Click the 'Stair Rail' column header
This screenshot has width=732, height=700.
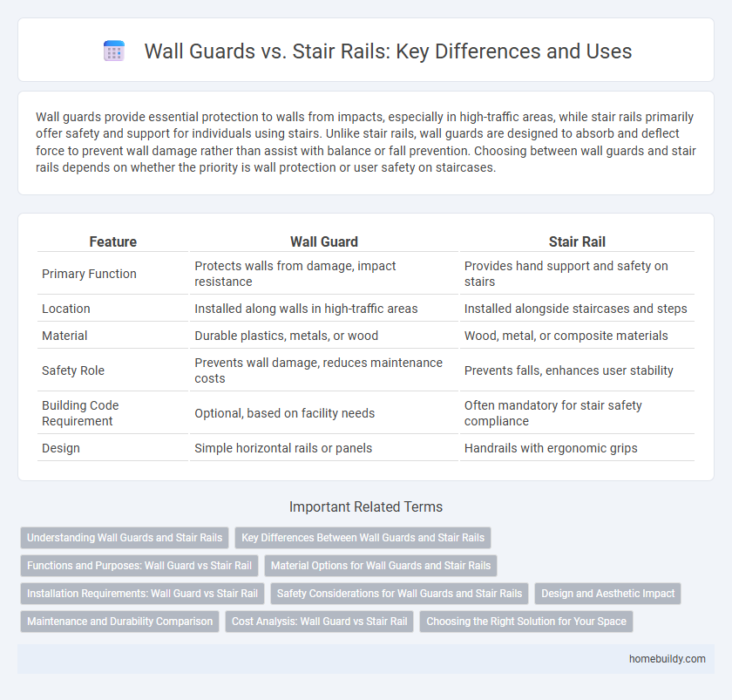[x=577, y=241]
